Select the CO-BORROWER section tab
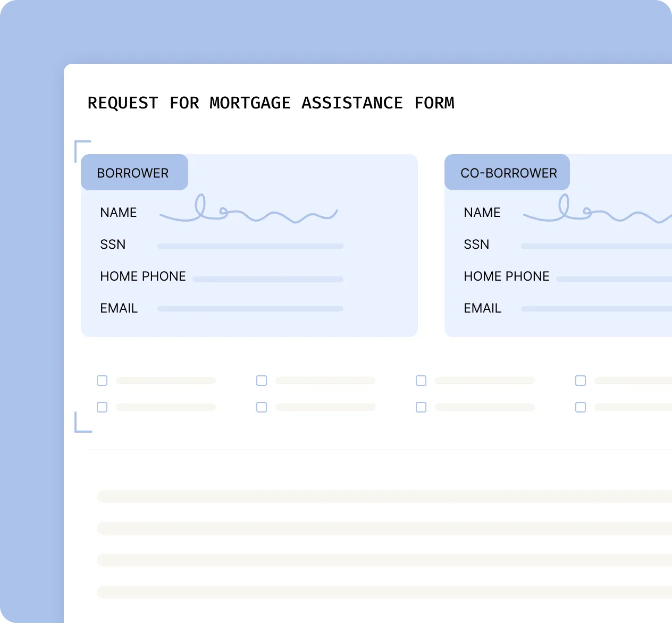This screenshot has width=672, height=623. (508, 173)
